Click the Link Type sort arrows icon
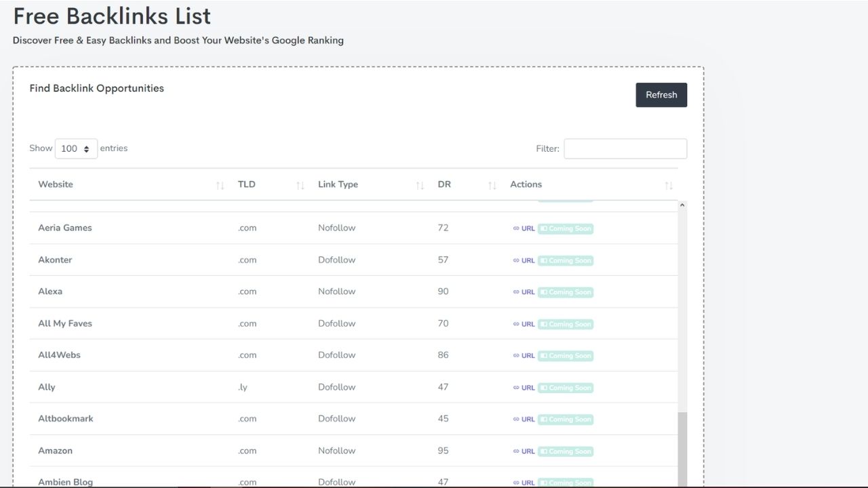The image size is (868, 488). [x=420, y=185]
